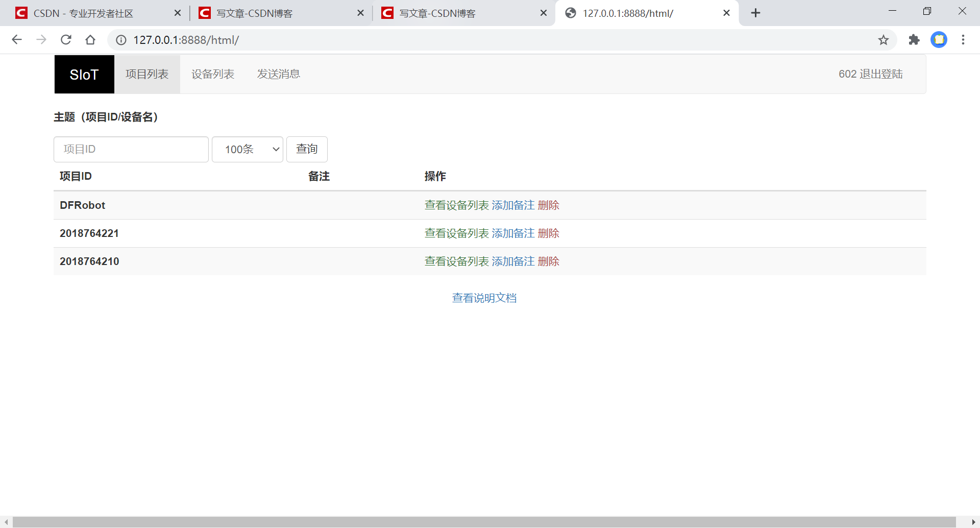Click the browser forward arrow
The height and width of the screenshot is (528, 980).
click(x=41, y=39)
